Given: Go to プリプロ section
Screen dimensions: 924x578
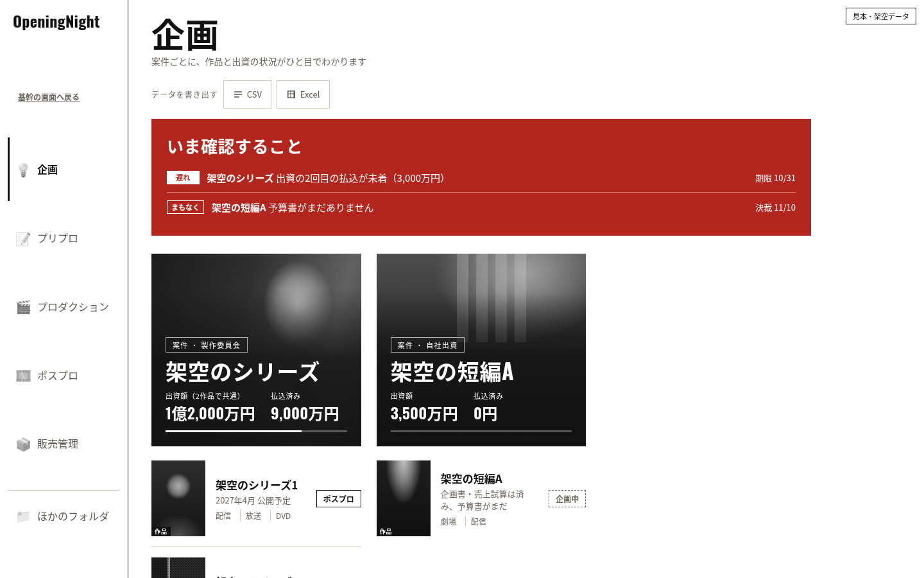Looking at the screenshot, I should pyautogui.click(x=64, y=238).
